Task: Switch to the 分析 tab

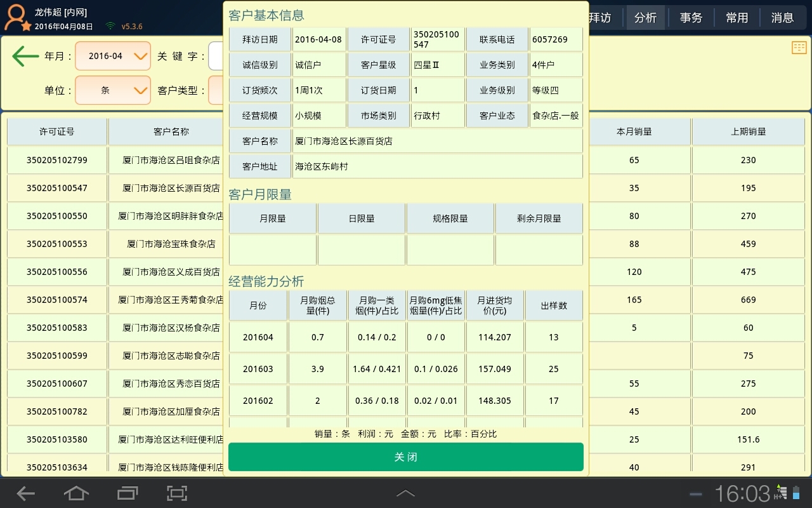Action: click(645, 18)
